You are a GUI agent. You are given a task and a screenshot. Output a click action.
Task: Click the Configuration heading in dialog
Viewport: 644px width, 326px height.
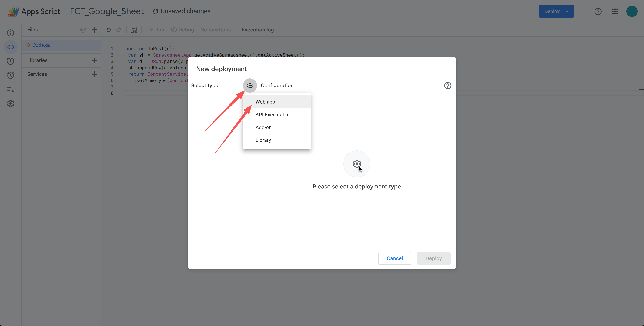coord(277,86)
